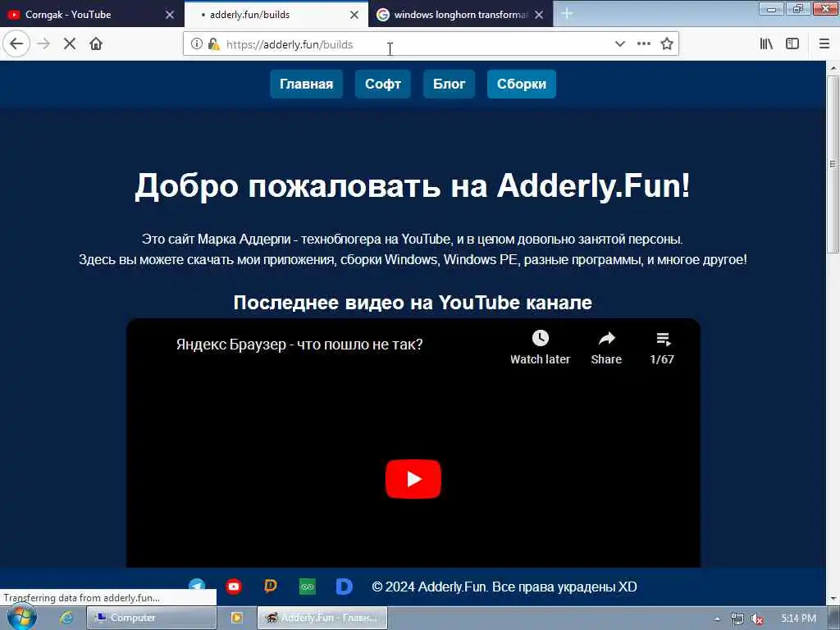Open the video playlist 1/67 icon

662,348
